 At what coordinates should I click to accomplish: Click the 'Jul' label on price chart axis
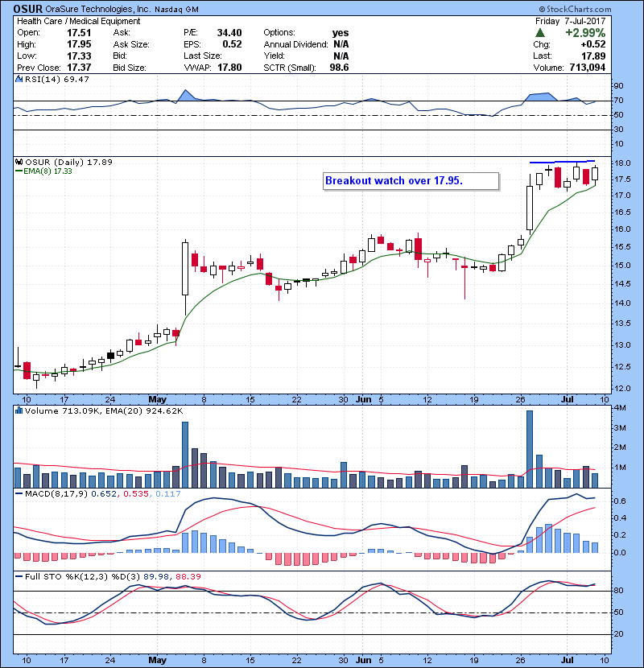click(567, 400)
